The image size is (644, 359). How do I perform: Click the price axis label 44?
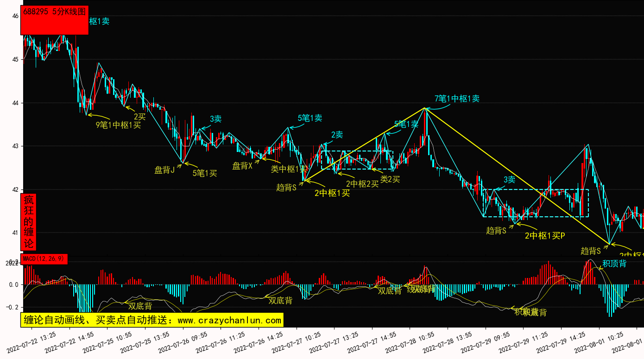tap(15, 103)
